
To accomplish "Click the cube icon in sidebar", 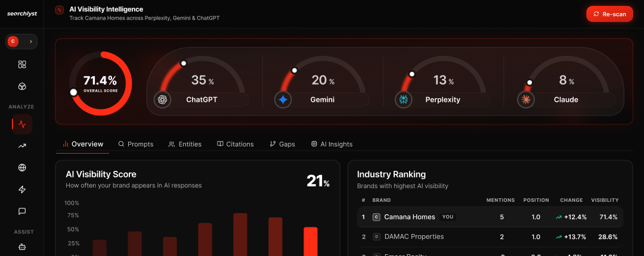I will click(22, 87).
